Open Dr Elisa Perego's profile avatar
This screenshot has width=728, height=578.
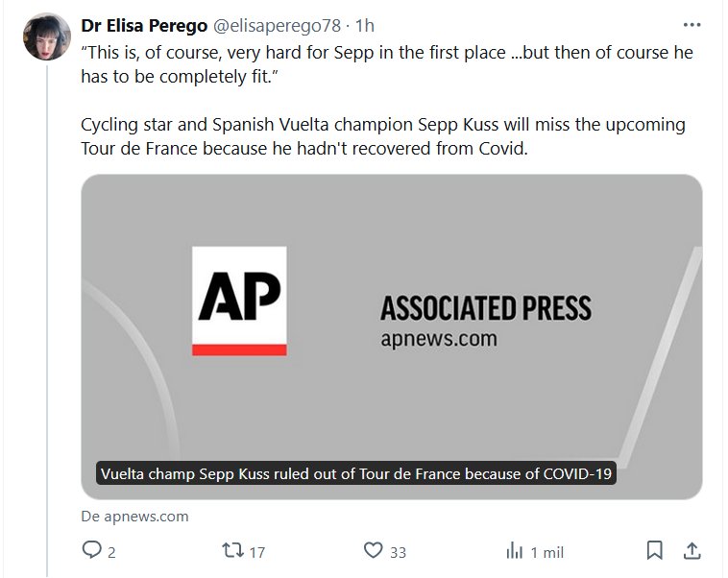coord(48,37)
